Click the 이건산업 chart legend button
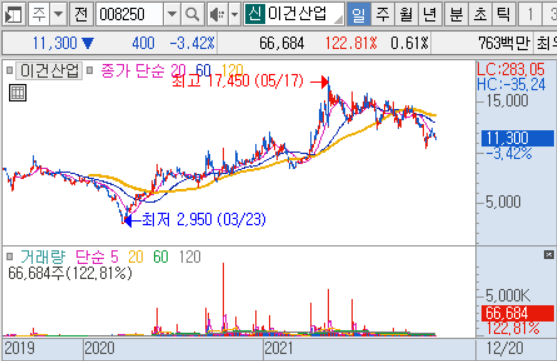557x361 pixels. pos(49,71)
